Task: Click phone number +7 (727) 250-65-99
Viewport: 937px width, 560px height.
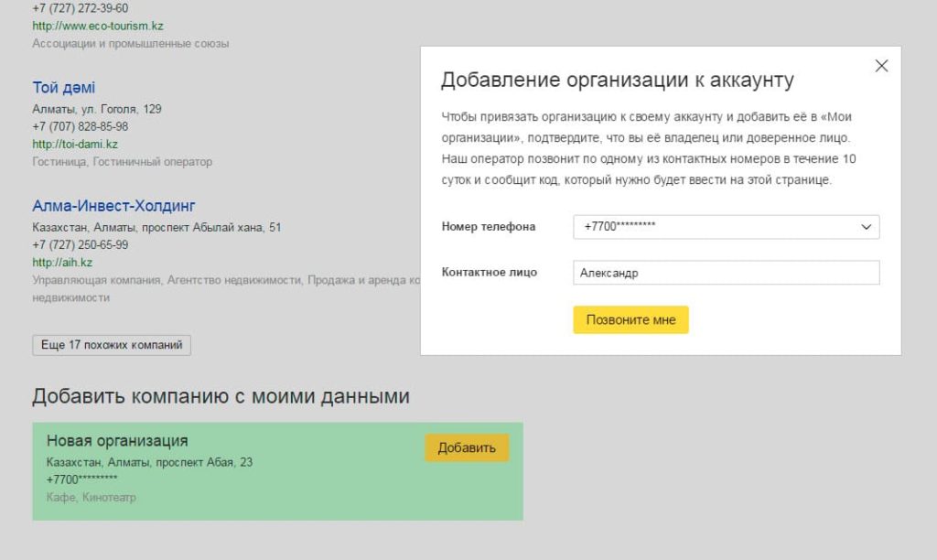Action: [x=81, y=244]
